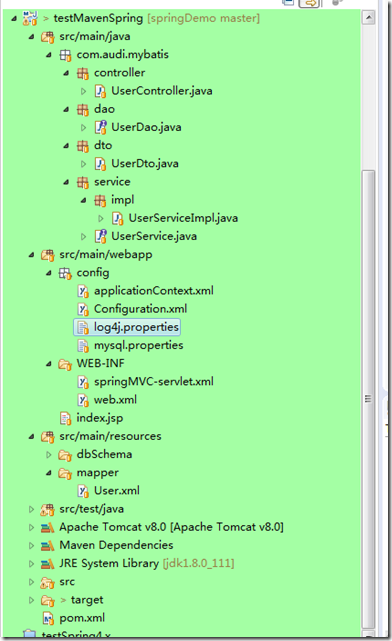Screen dimensions: 392x641
Task: Select the pom.xml entry
Action: coord(82,619)
